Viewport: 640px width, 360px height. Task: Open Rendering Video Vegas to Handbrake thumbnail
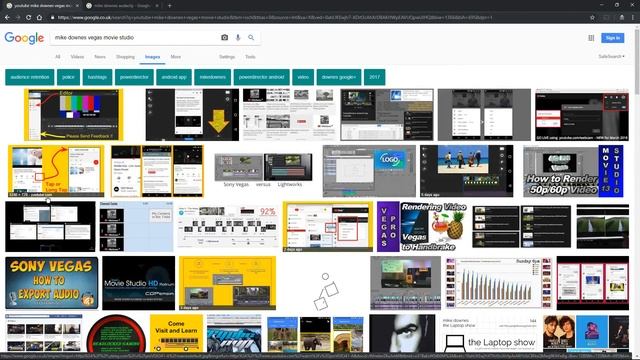(x=422, y=227)
